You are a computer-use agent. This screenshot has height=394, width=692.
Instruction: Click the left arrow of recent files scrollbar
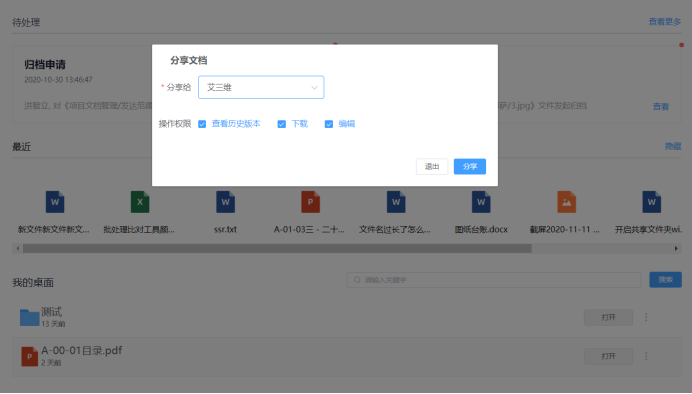[18, 248]
